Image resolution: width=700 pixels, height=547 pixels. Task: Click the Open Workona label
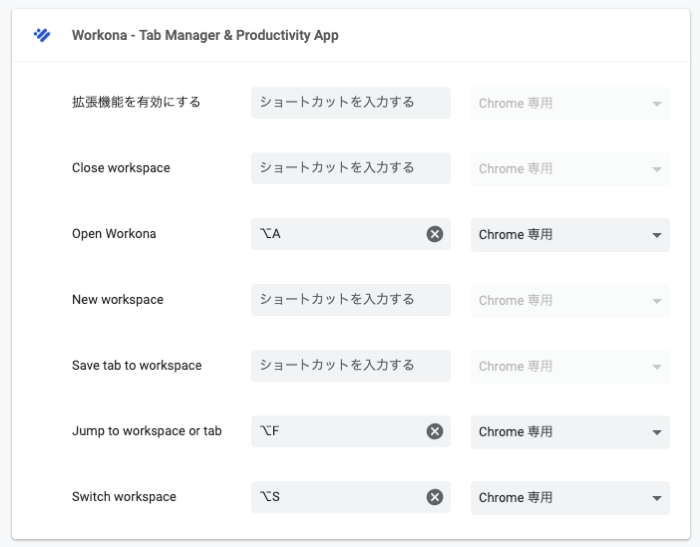tap(114, 234)
